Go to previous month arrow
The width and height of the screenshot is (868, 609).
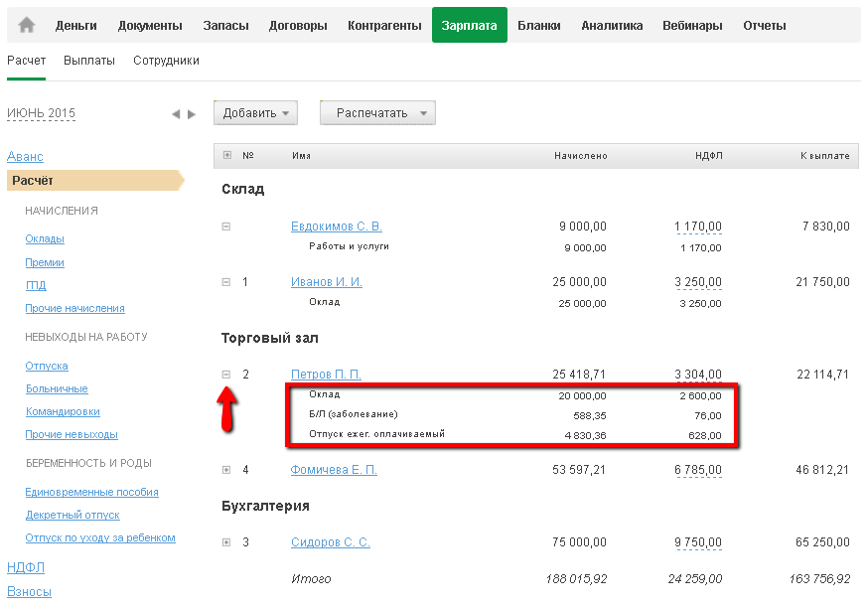176,114
